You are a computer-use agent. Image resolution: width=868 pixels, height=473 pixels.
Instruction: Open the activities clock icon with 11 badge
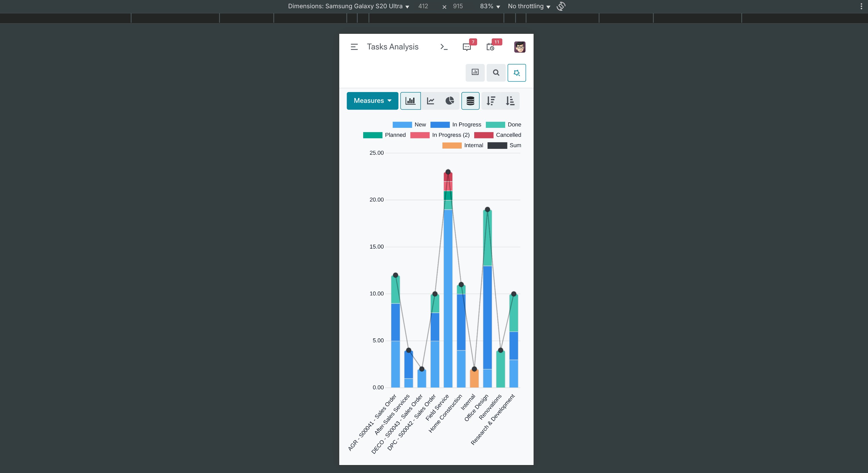490,47
